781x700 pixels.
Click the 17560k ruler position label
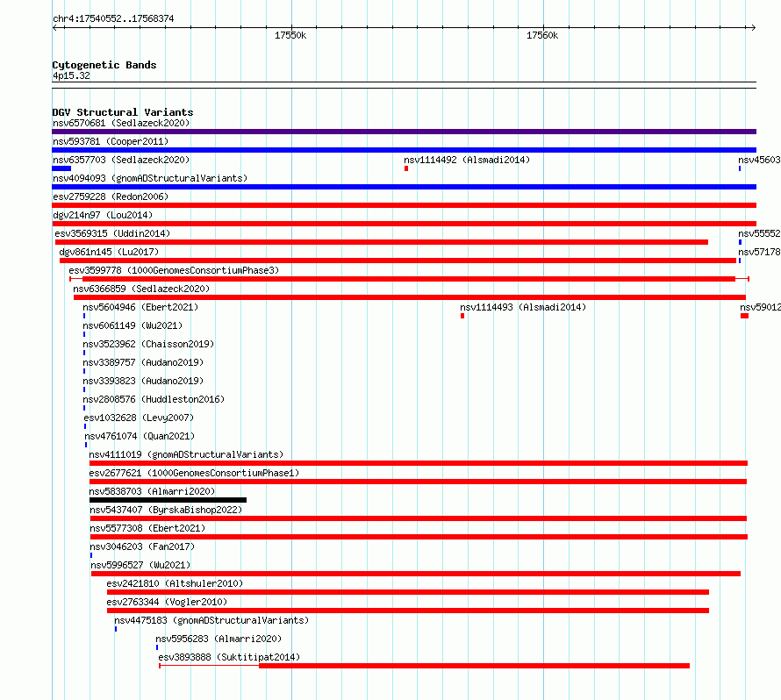pyautogui.click(x=542, y=35)
